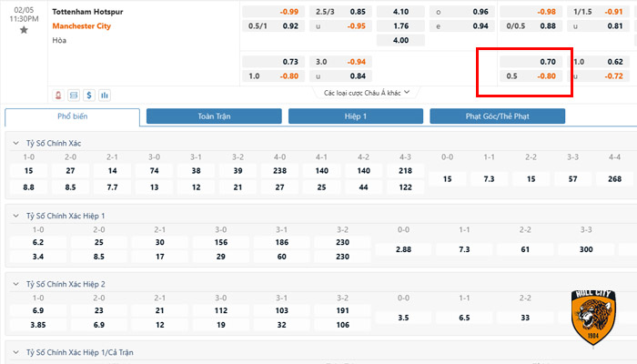
Task: Click the dollar sign icon
Action: point(89,94)
